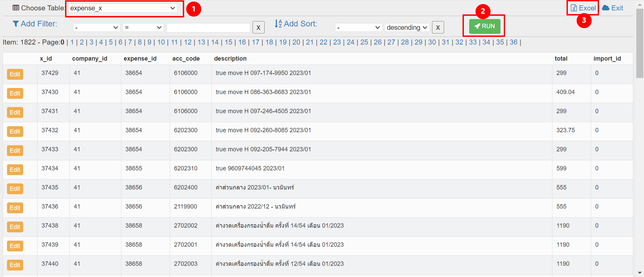Image resolution: width=644 pixels, height=277 pixels.
Task: Open the filter operator '=' dropdown
Action: 143,27
